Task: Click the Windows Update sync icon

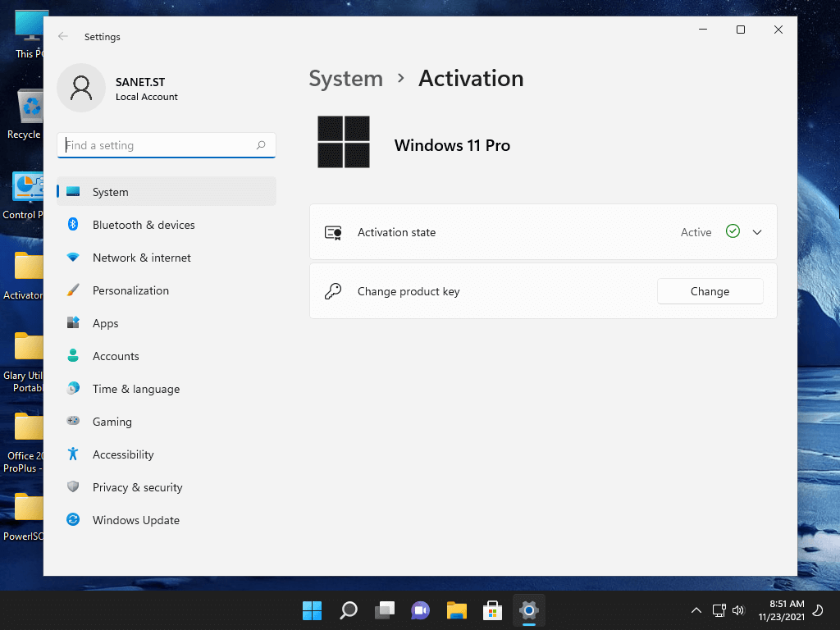Action: click(x=73, y=520)
